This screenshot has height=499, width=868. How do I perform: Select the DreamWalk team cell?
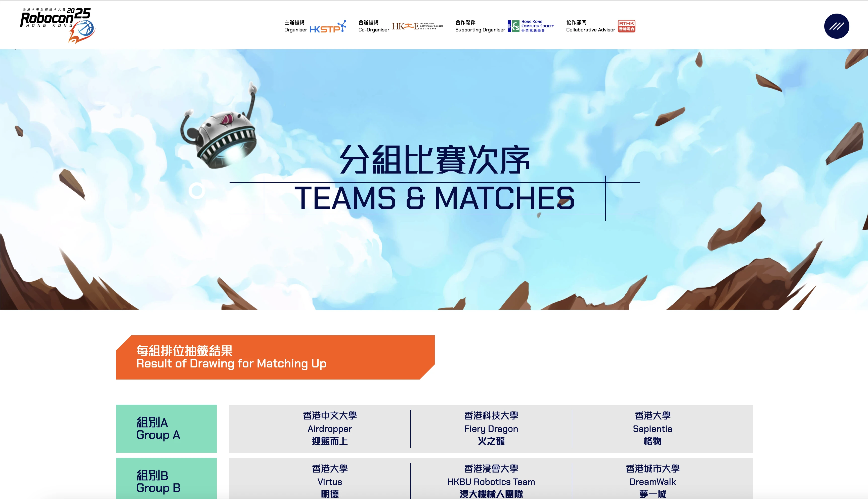(x=652, y=481)
